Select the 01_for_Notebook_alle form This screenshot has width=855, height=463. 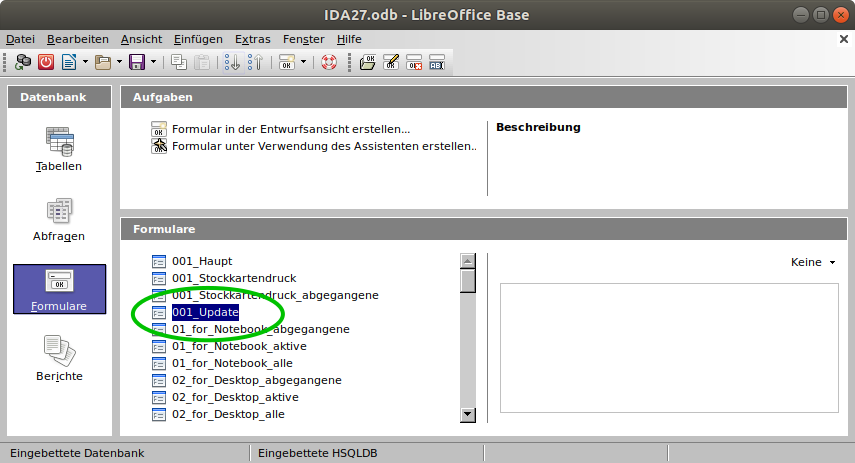coord(232,363)
